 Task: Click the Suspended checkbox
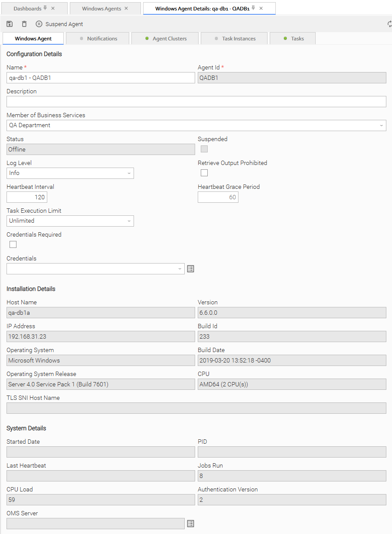click(204, 149)
